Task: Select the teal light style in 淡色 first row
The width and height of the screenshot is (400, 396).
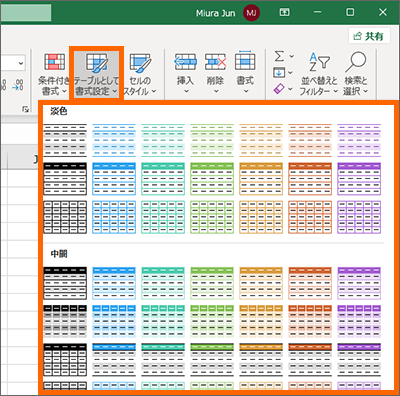Action: pos(163,140)
